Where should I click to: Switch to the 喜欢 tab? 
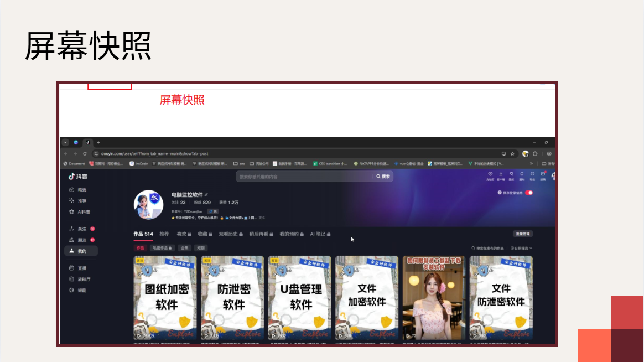(x=184, y=234)
